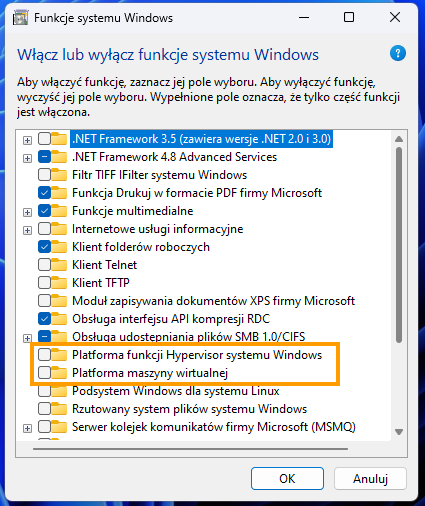Enable Platforma funkcji Hypervisor systemu Windows checkbox
Viewport: 425px width, 506px height.
[44, 355]
